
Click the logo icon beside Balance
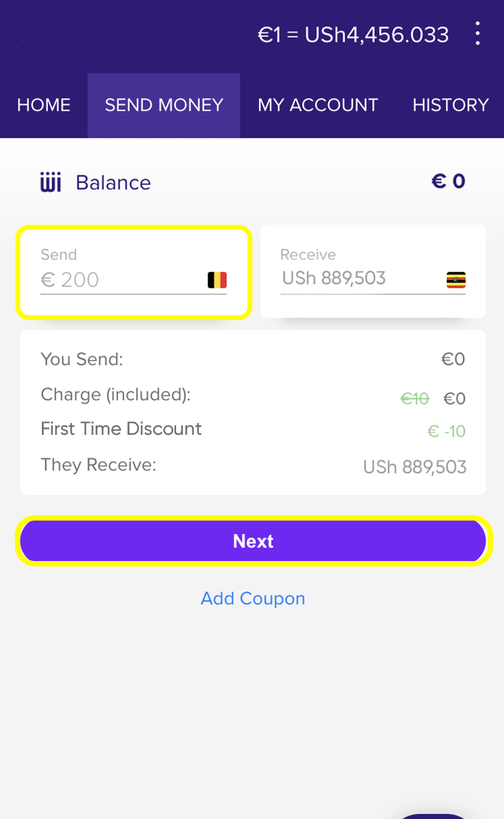[51, 182]
